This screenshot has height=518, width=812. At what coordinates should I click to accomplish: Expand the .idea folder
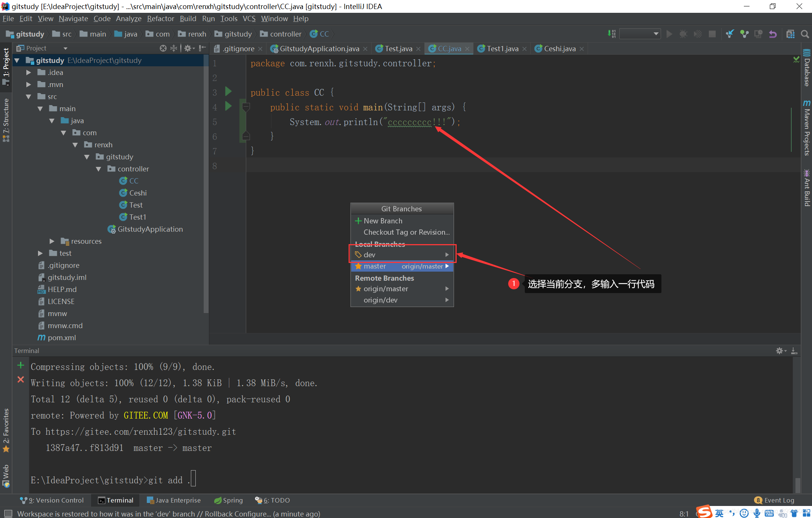pyautogui.click(x=29, y=72)
